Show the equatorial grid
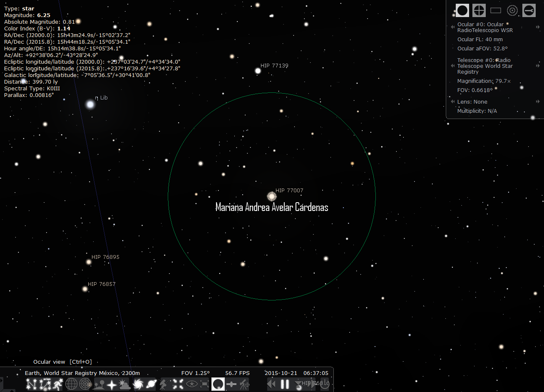Image resolution: width=544 pixels, height=392 pixels. (72, 384)
